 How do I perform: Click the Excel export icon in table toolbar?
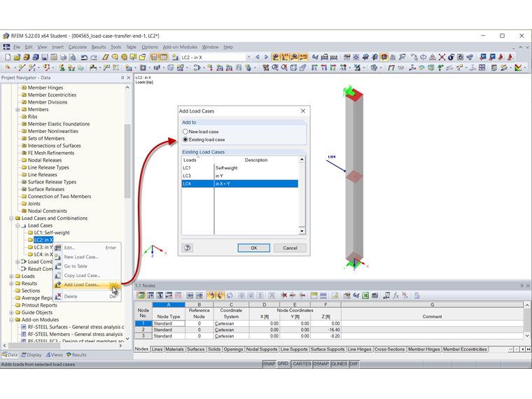pyautogui.click(x=365, y=295)
